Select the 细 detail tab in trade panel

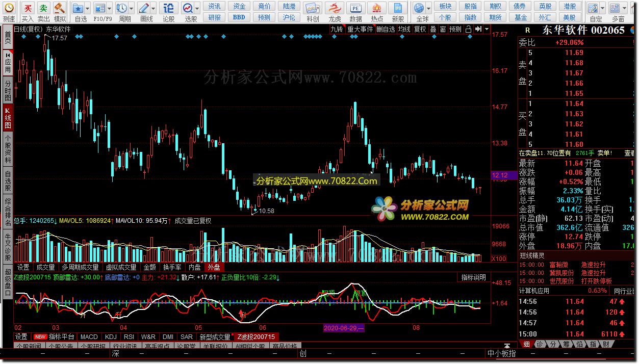[x=526, y=345]
